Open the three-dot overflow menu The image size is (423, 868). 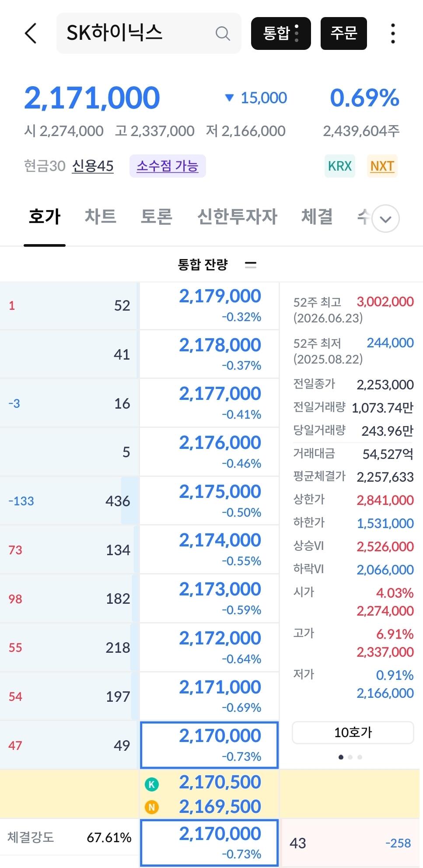point(393,33)
